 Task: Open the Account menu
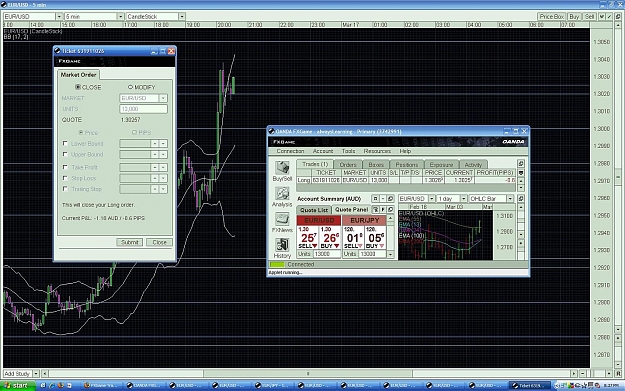pos(323,151)
